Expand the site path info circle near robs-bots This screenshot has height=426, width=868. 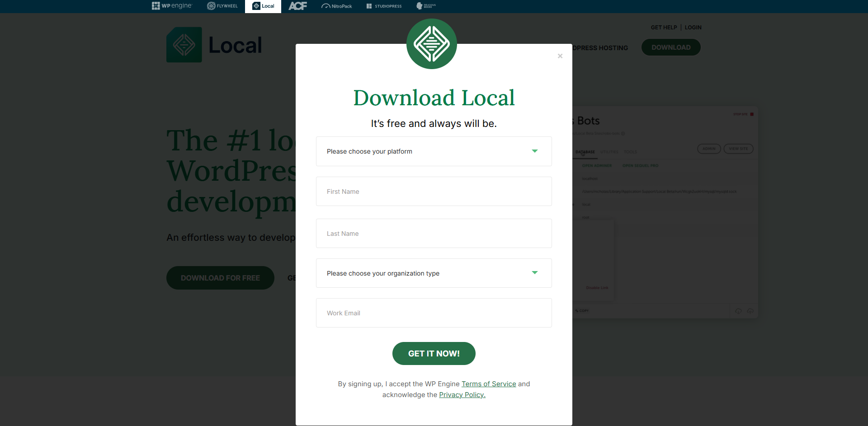pos(623,134)
